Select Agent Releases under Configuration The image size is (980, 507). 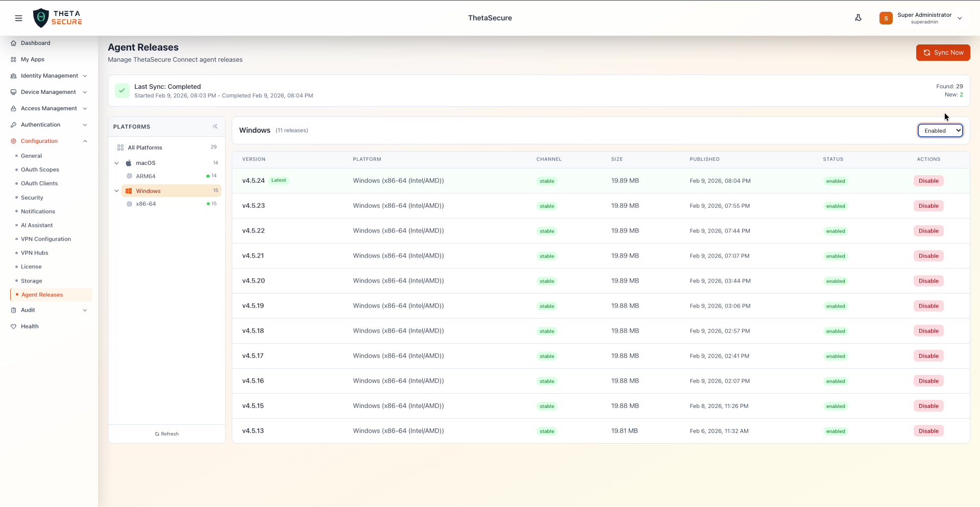click(43, 294)
